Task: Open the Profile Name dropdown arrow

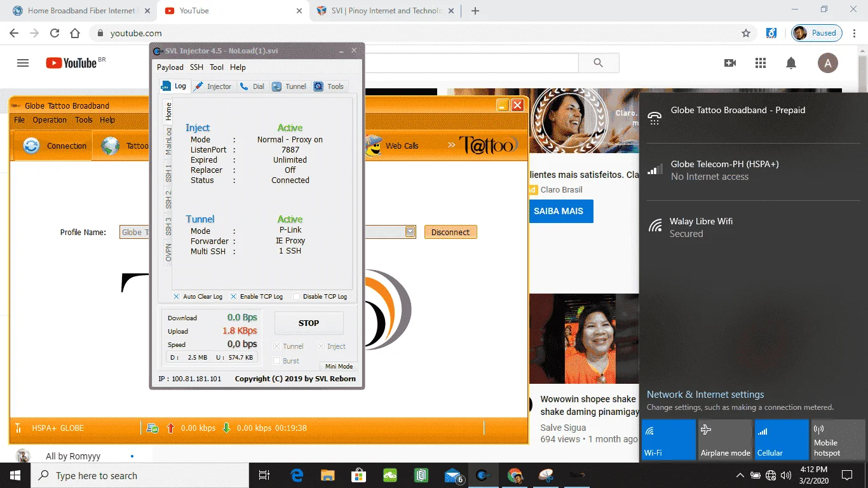Action: click(x=410, y=232)
